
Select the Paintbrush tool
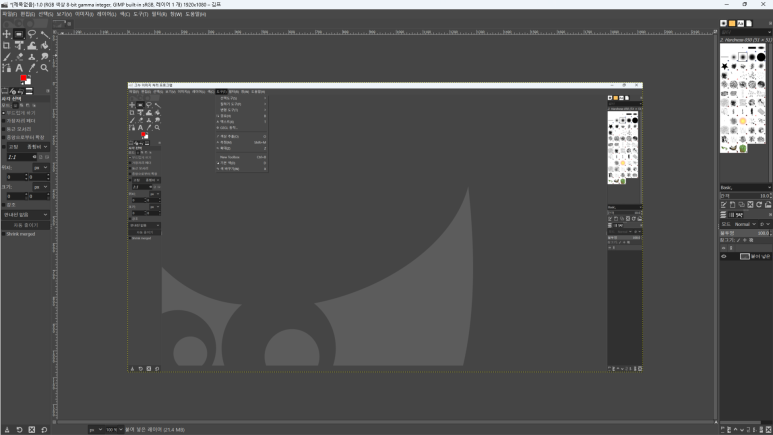coord(6,57)
